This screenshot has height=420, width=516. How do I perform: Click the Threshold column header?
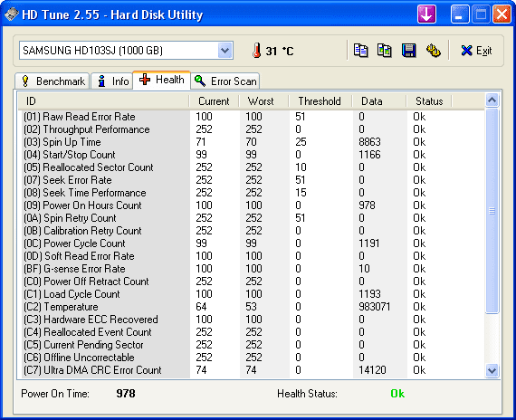tap(320, 101)
